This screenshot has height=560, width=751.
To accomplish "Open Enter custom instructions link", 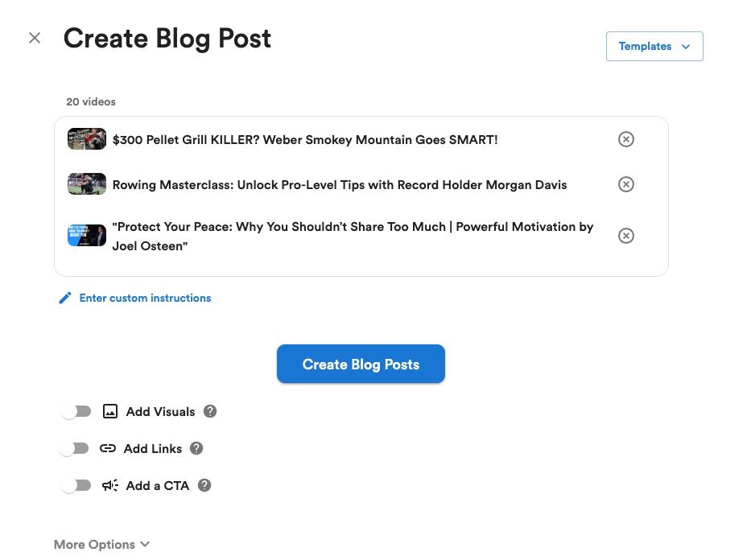I will coord(145,299).
